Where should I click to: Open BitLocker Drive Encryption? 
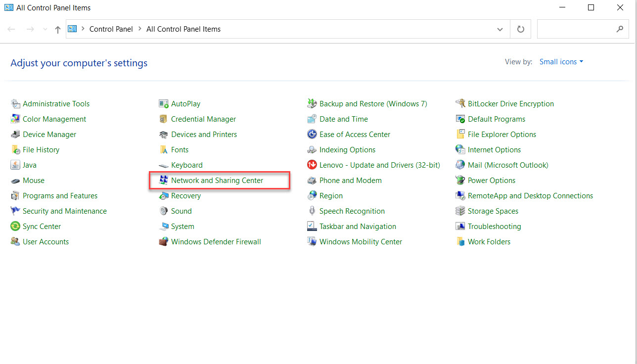[510, 103]
